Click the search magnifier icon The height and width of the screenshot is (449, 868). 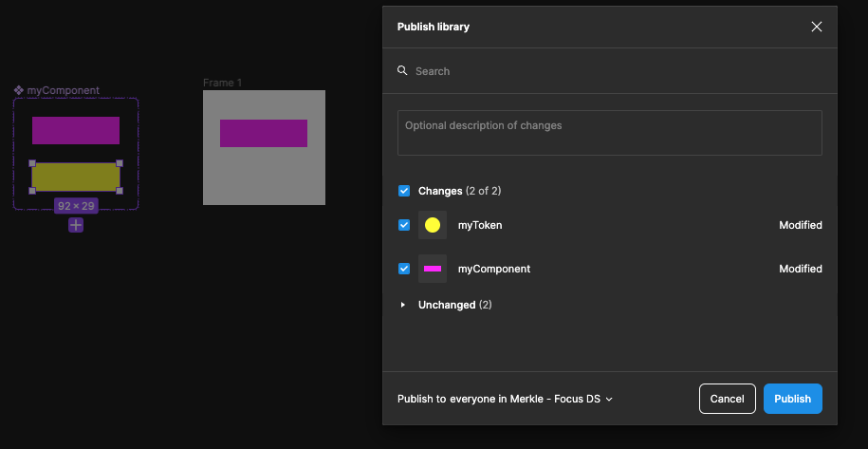point(403,71)
